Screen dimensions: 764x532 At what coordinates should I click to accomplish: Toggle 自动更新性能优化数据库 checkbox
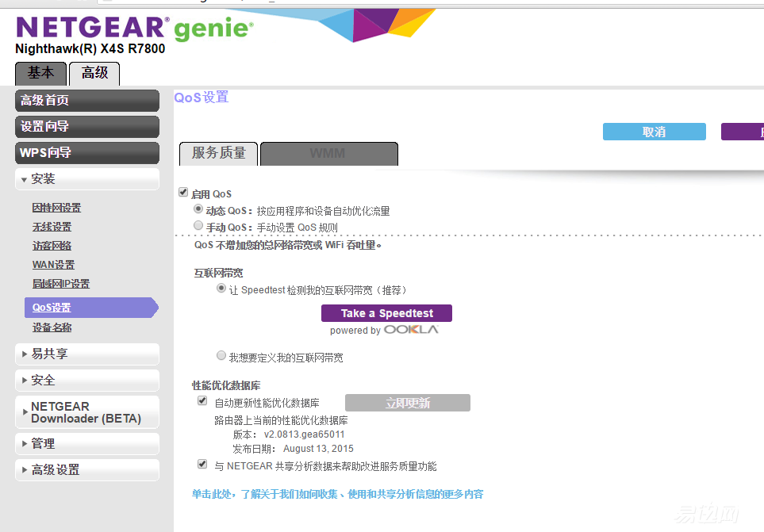point(202,400)
